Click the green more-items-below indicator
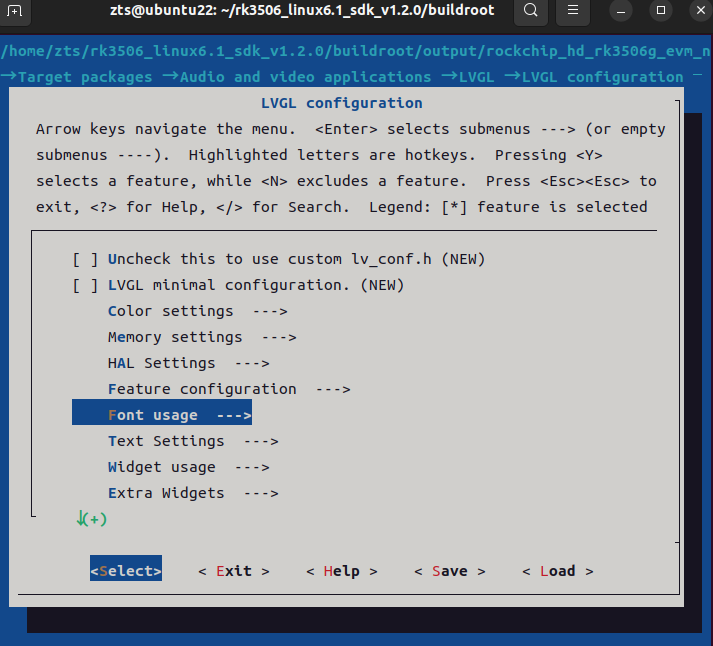The width and height of the screenshot is (713, 646). [91, 519]
